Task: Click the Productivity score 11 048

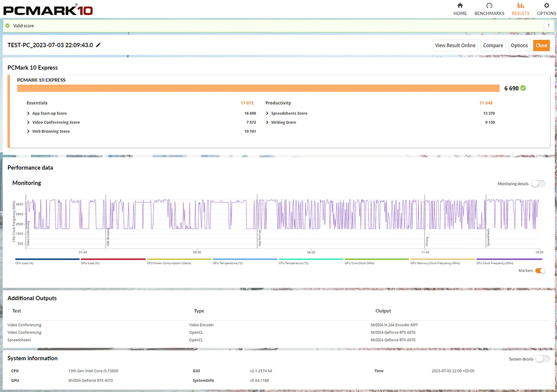Action: [x=486, y=103]
